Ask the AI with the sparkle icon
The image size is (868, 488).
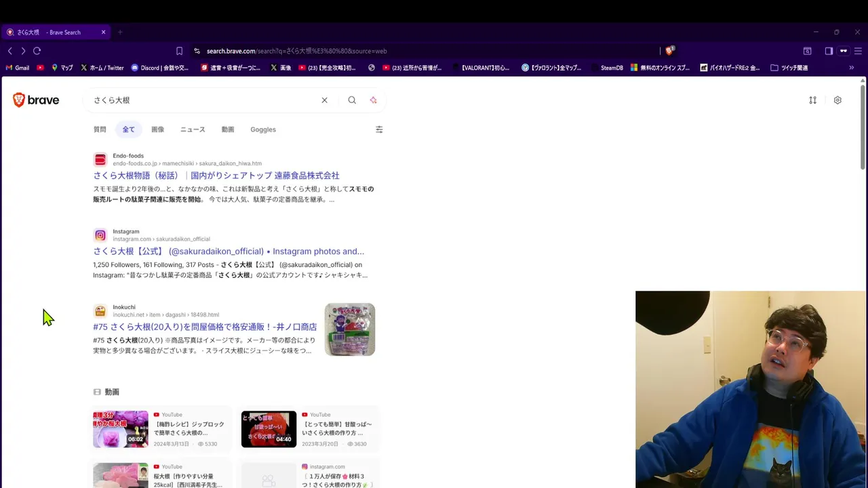point(373,100)
